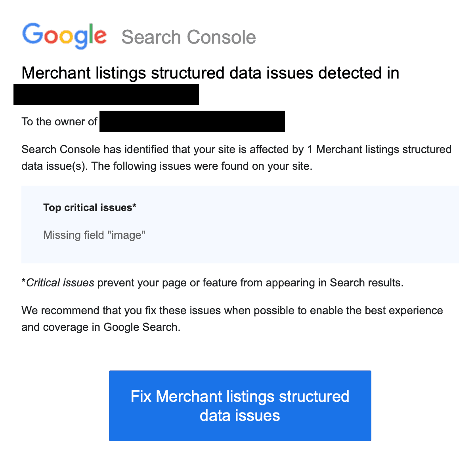Click the Google logo

[x=64, y=36]
